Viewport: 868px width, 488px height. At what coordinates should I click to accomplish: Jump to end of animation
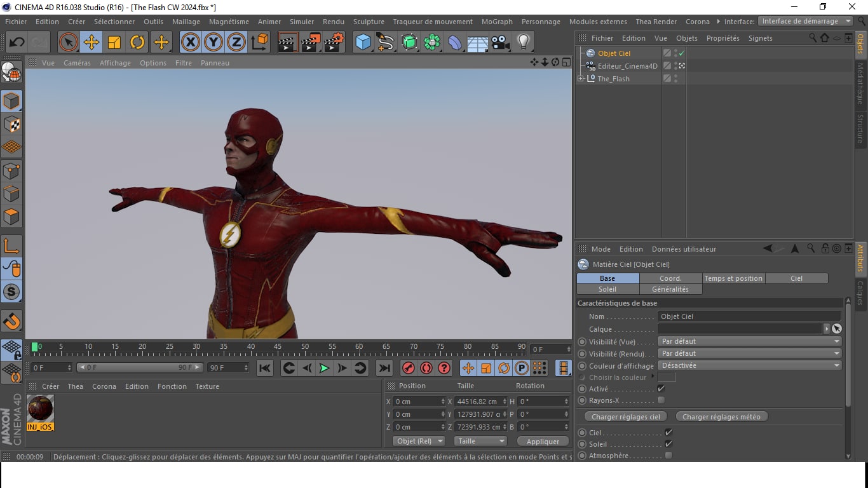[384, 368]
